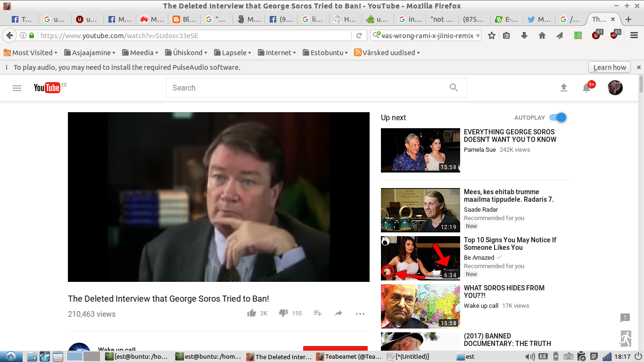The image size is (644, 362).
Task: Open the YouTube account avatar menu
Action: [615, 88]
